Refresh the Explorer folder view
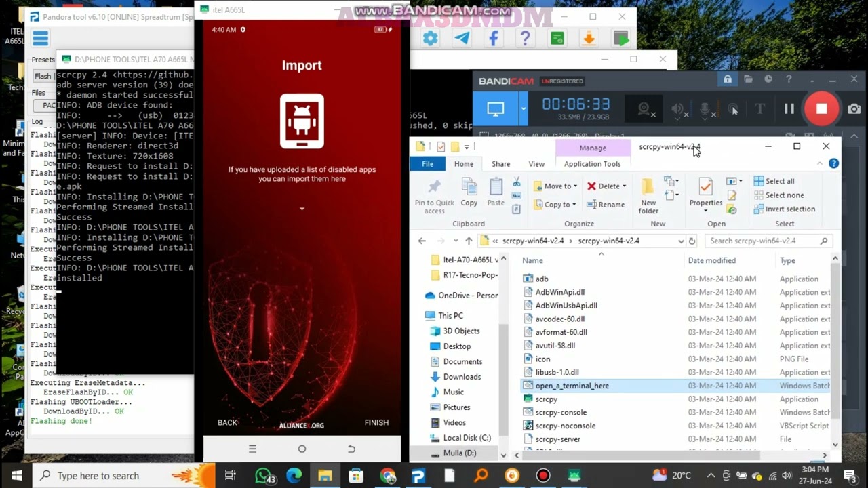Screen dimensions: 868x488 pos(692,241)
